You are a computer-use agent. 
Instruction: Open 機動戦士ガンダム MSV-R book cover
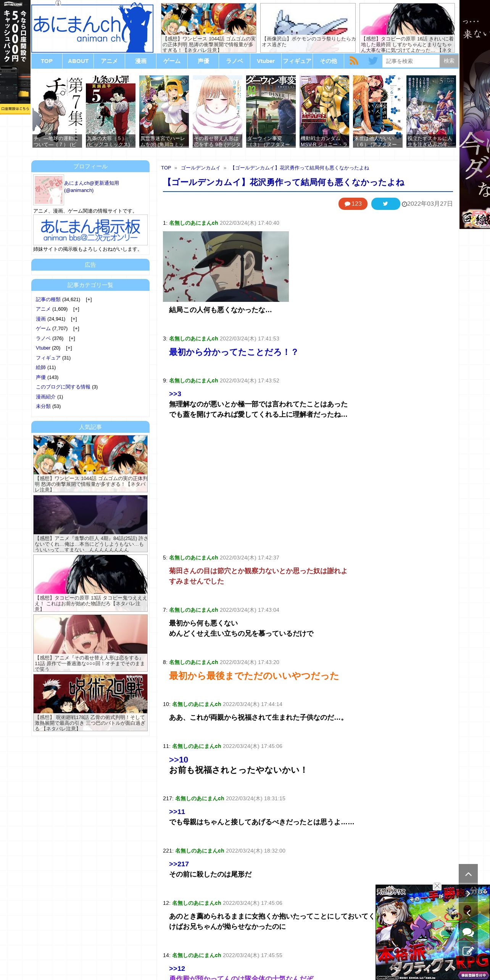point(324,111)
